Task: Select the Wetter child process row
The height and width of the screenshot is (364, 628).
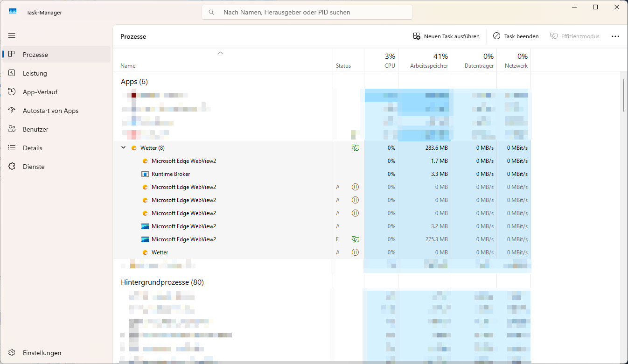Action: coord(322,252)
